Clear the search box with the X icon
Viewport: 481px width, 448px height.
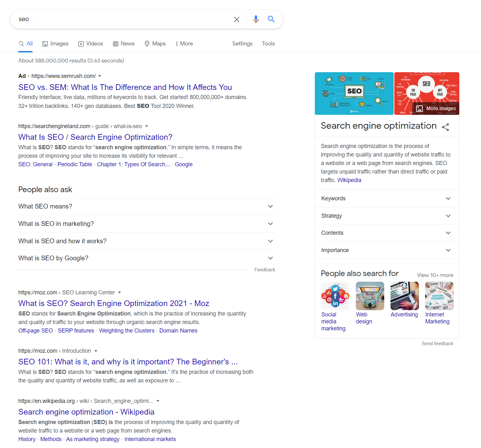[x=236, y=19]
